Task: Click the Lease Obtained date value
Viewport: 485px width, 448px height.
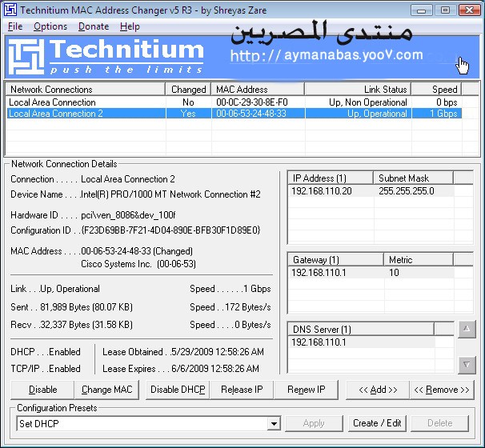Action: (218, 352)
